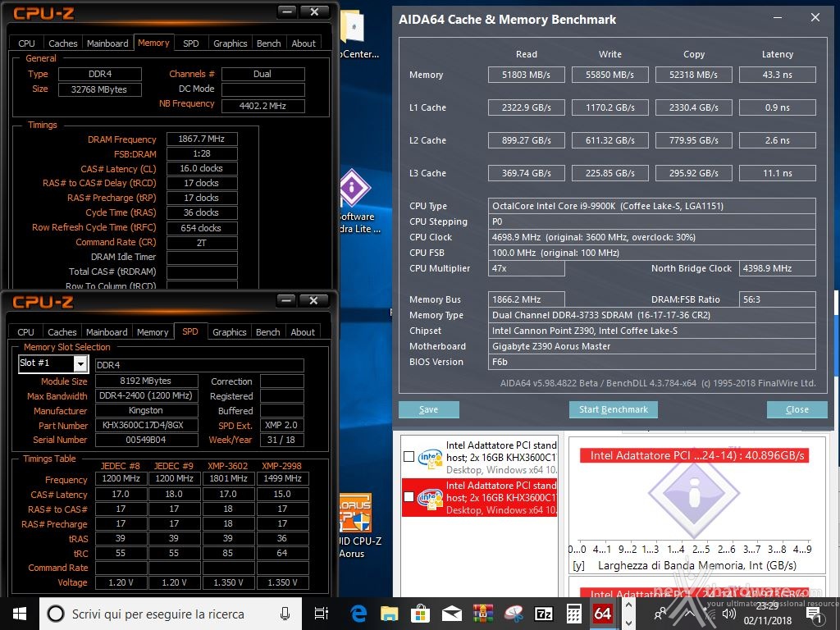This screenshot has width=840, height=630.
Task: Open Mainboard tab in bottom CPU-Z window
Action: [107, 332]
